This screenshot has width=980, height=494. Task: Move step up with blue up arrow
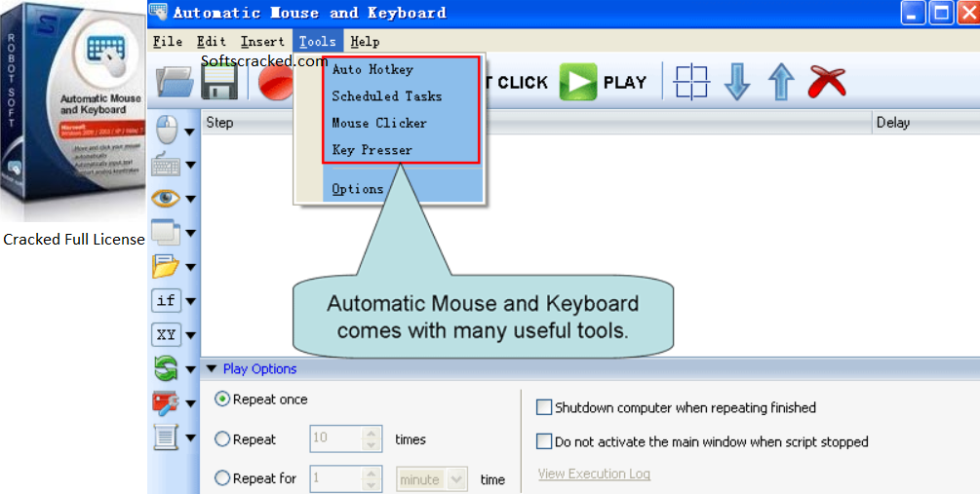[x=781, y=83]
